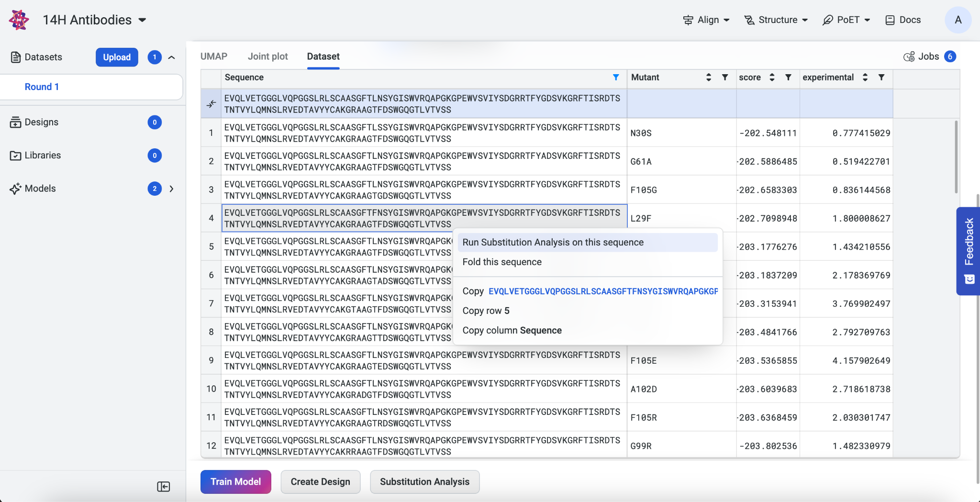Collapse the sidebar panel icon
980x502 pixels.
click(x=164, y=486)
